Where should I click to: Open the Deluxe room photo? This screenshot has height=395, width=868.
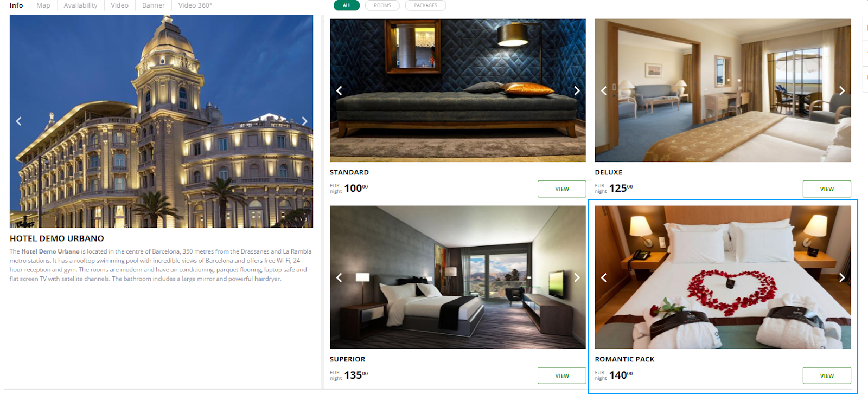pos(723,90)
